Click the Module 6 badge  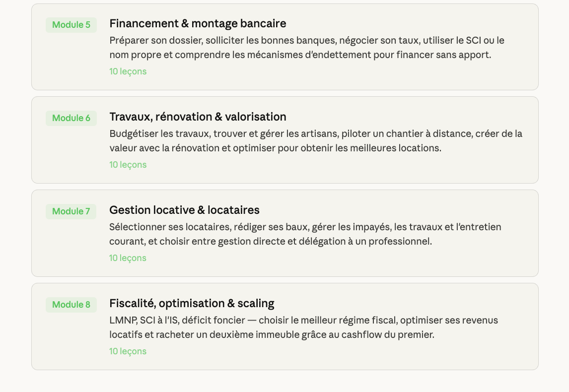[x=71, y=118]
